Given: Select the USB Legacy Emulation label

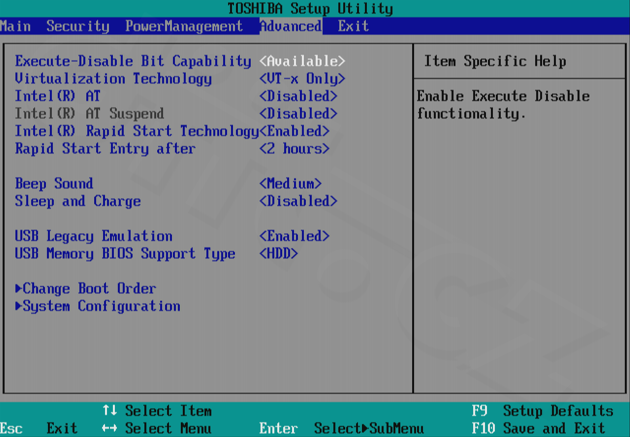Looking at the screenshot, I should click(x=94, y=236).
